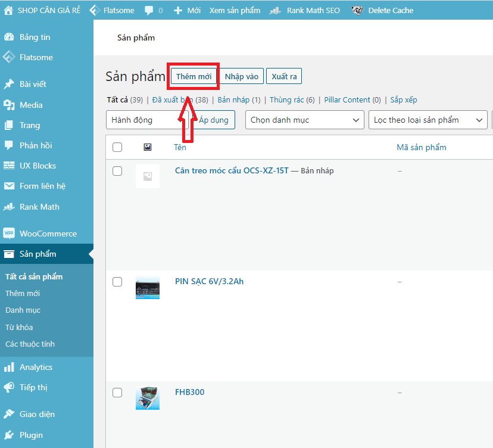Screen dimensions: 493x448
Task: Open the Cân treo móc cẩu OCS-XZ-15T product link
Action: [232, 170]
